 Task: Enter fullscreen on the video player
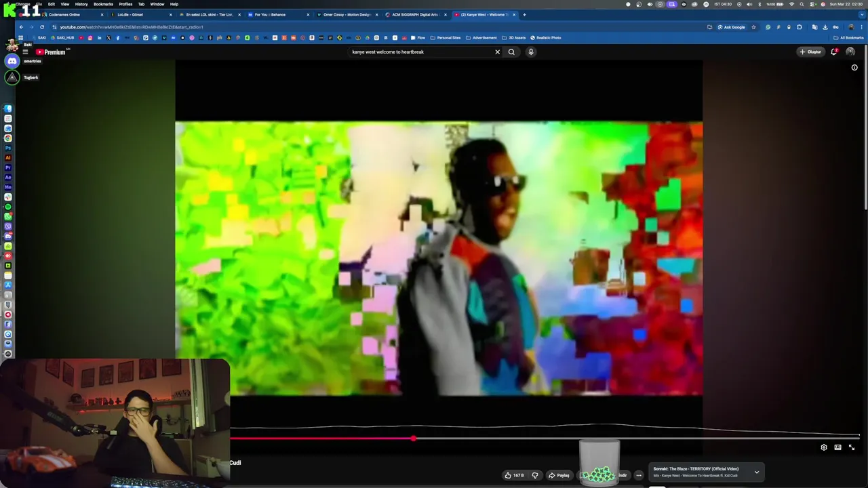[x=852, y=447]
